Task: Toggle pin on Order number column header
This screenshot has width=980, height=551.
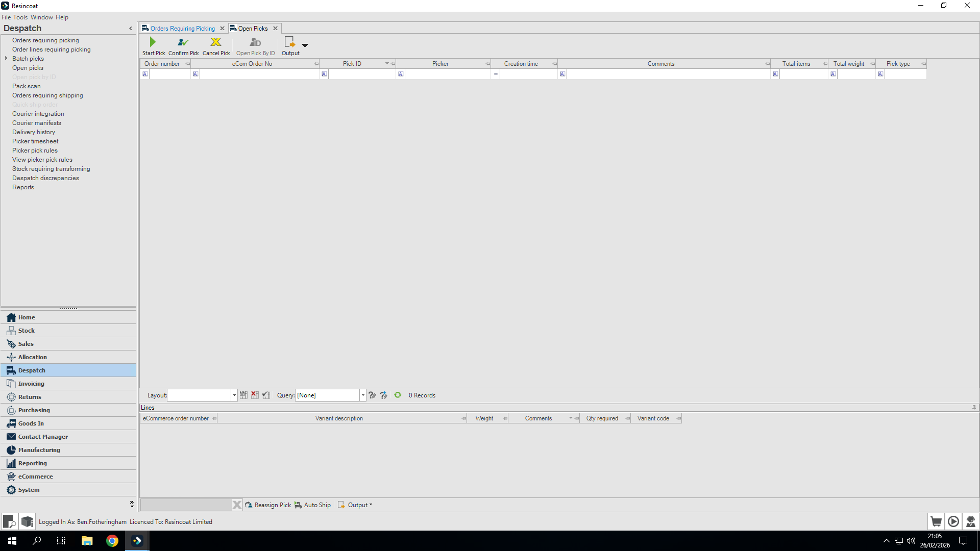Action: click(x=188, y=64)
